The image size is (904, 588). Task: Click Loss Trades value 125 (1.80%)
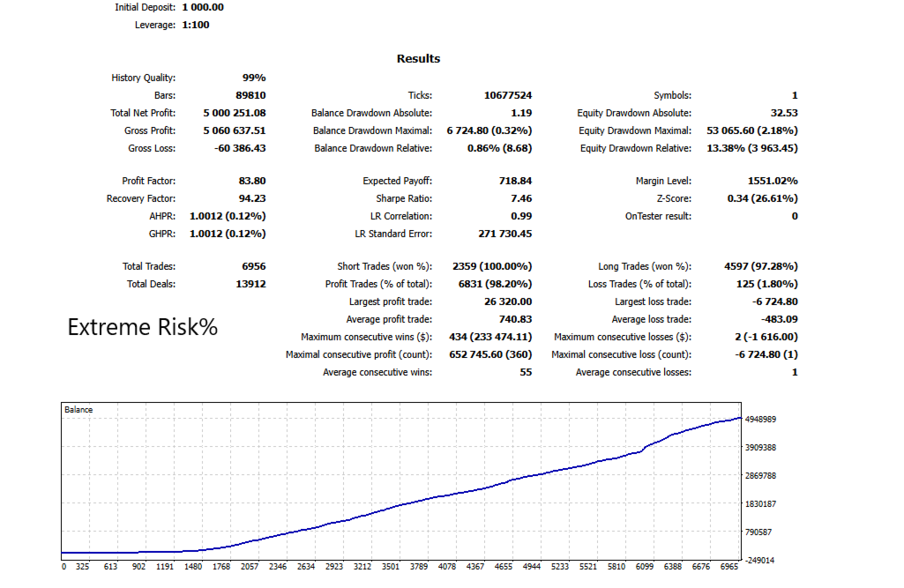click(767, 284)
